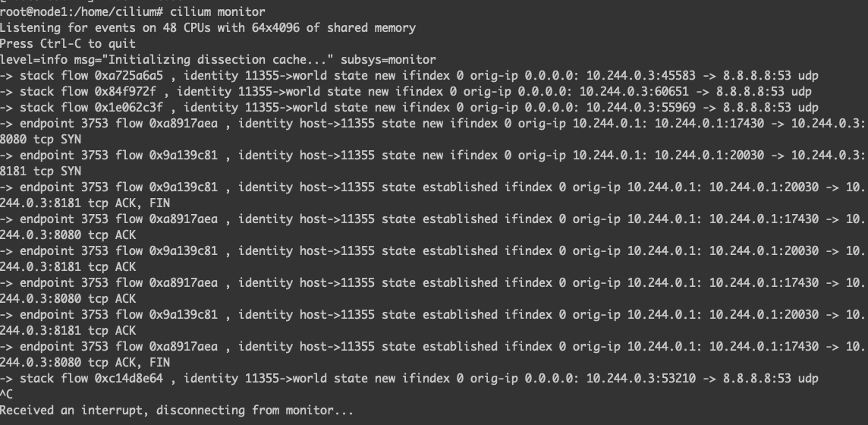Click the 'Received an interrupt' final line
868x425 pixels.
[x=176, y=410]
